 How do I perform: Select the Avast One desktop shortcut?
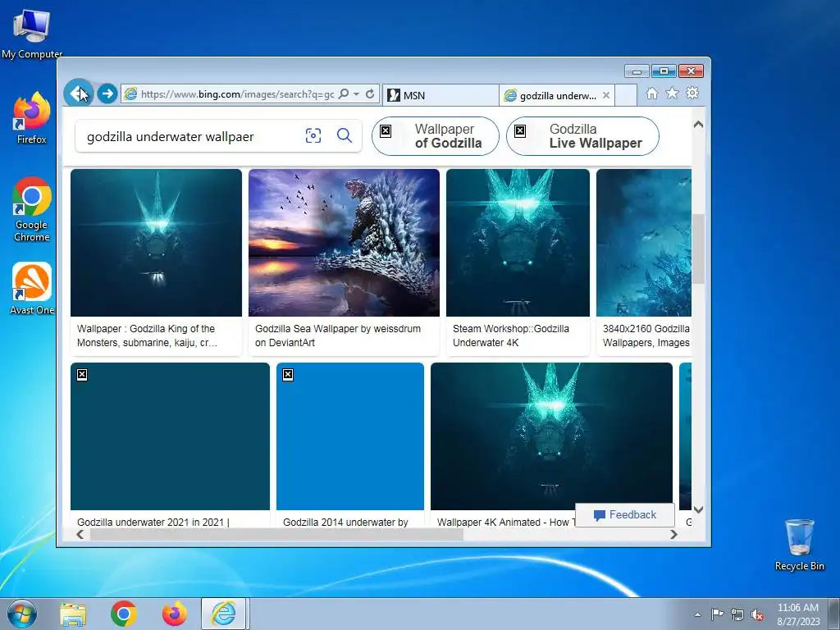point(32,288)
